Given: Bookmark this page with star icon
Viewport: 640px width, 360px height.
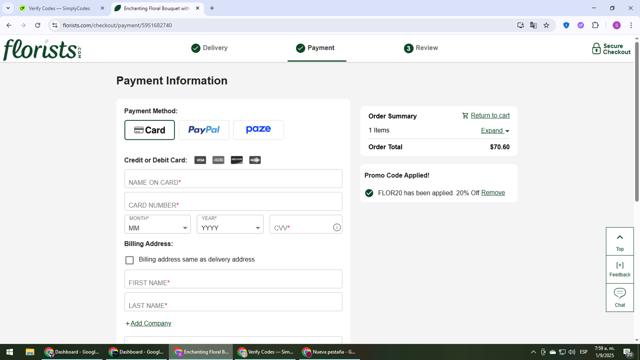Looking at the screenshot, I should 546,25.
